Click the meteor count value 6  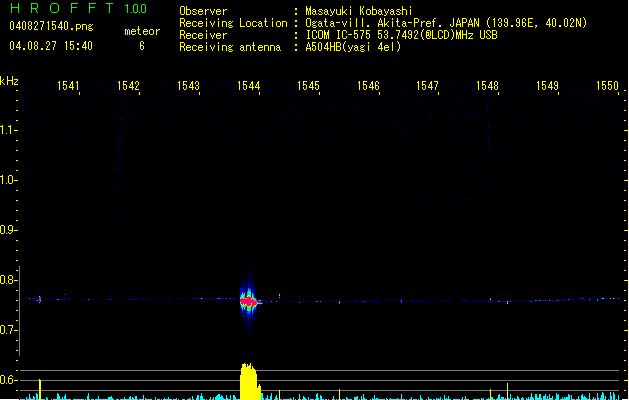pos(141,46)
